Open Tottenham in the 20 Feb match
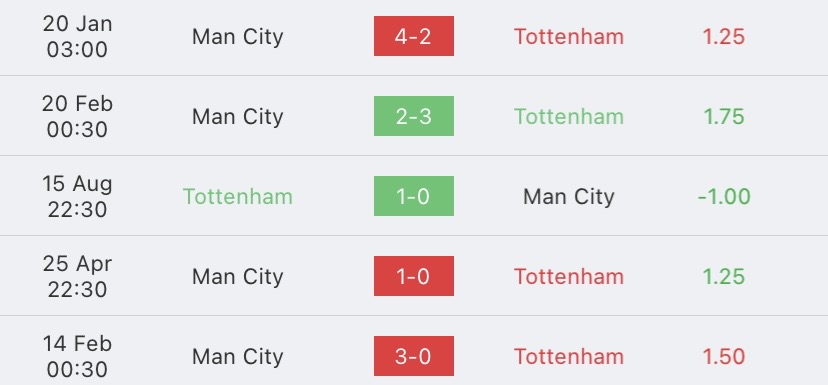The image size is (828, 385). (569, 116)
